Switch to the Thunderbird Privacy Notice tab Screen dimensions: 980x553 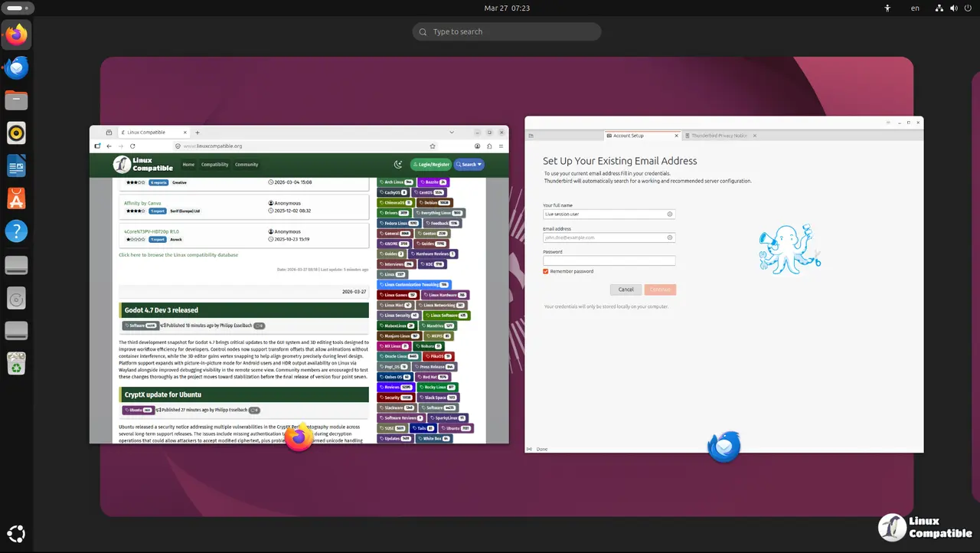click(718, 136)
